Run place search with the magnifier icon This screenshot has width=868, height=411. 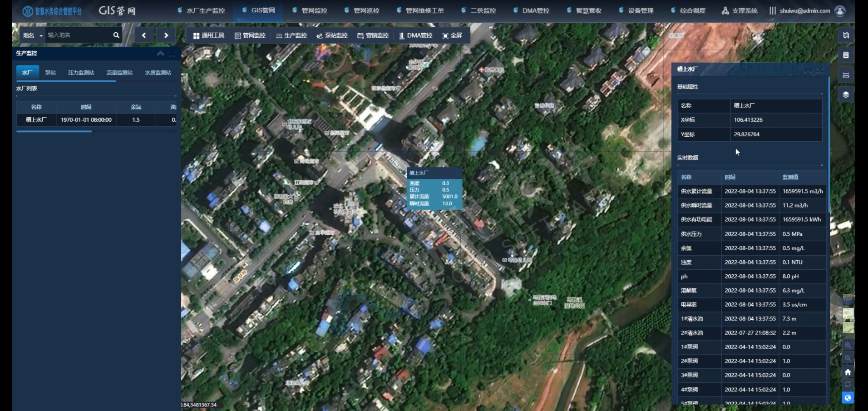click(116, 35)
